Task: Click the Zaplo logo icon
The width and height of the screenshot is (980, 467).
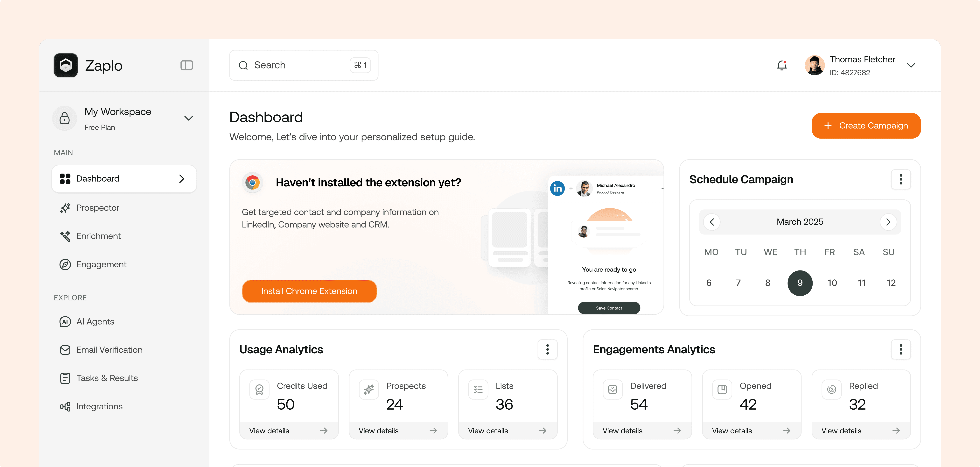Action: click(x=66, y=65)
